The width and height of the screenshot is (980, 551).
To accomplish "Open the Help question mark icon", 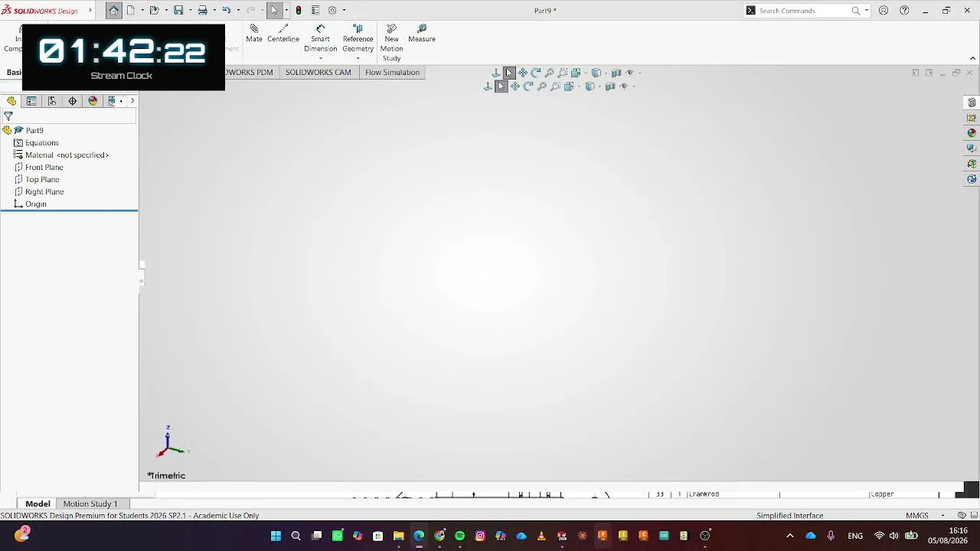I will 904,11.
